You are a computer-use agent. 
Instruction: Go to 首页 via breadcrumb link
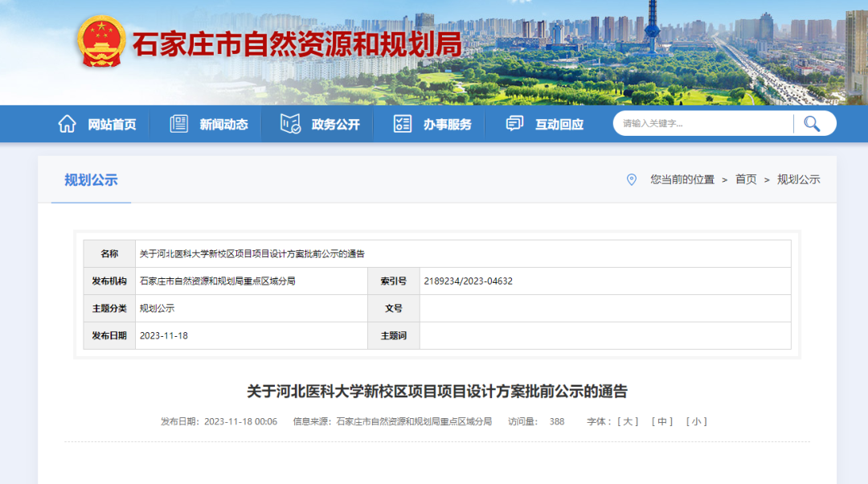point(746,179)
